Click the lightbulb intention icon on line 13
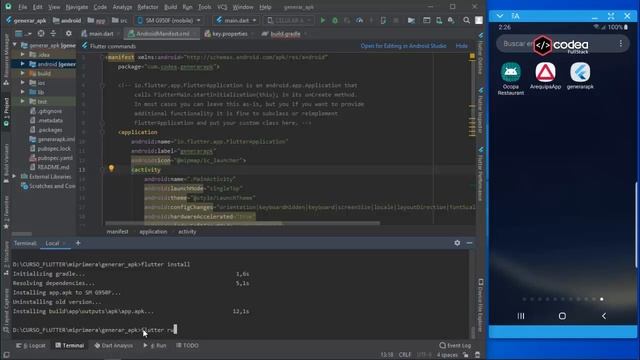This screenshot has height=360, width=640. [x=111, y=168]
